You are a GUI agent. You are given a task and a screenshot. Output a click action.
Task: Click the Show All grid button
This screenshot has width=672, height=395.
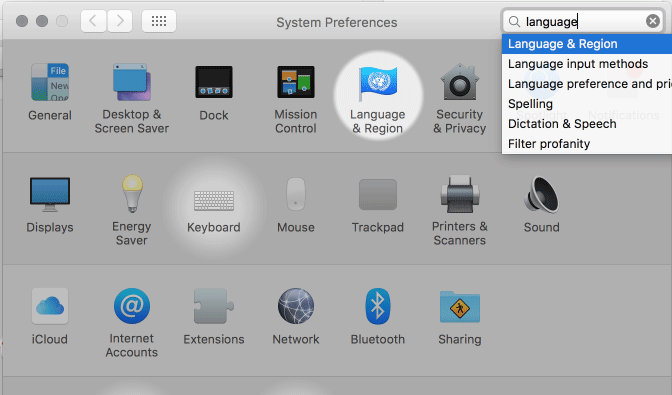pyautogui.click(x=159, y=21)
